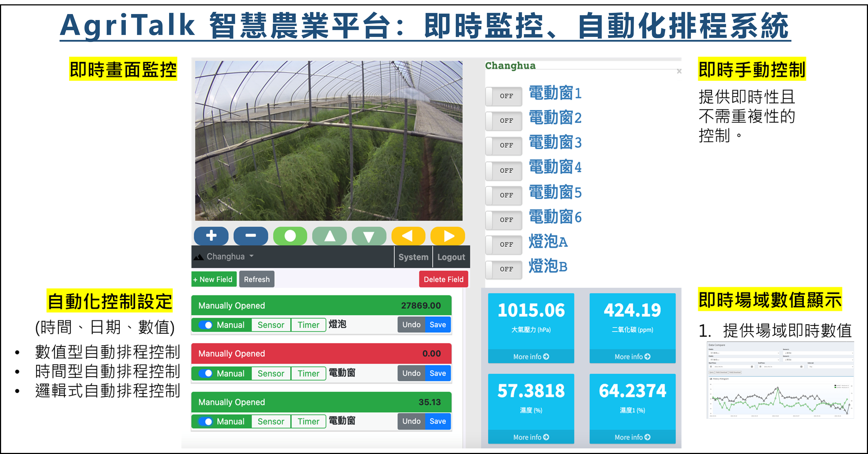Close the Changhua control panel with the X
Viewport: 868px width, 454px height.
coord(679,71)
